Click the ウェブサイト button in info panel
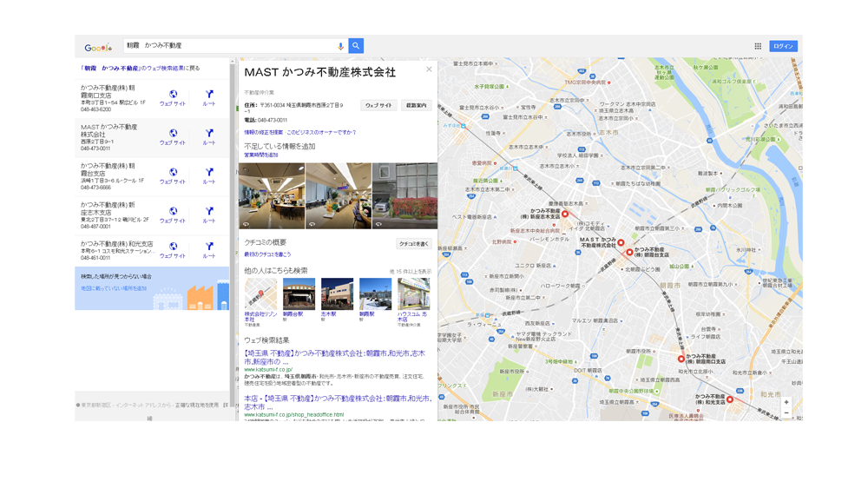Image resolution: width=868 pixels, height=488 pixels. (378, 105)
